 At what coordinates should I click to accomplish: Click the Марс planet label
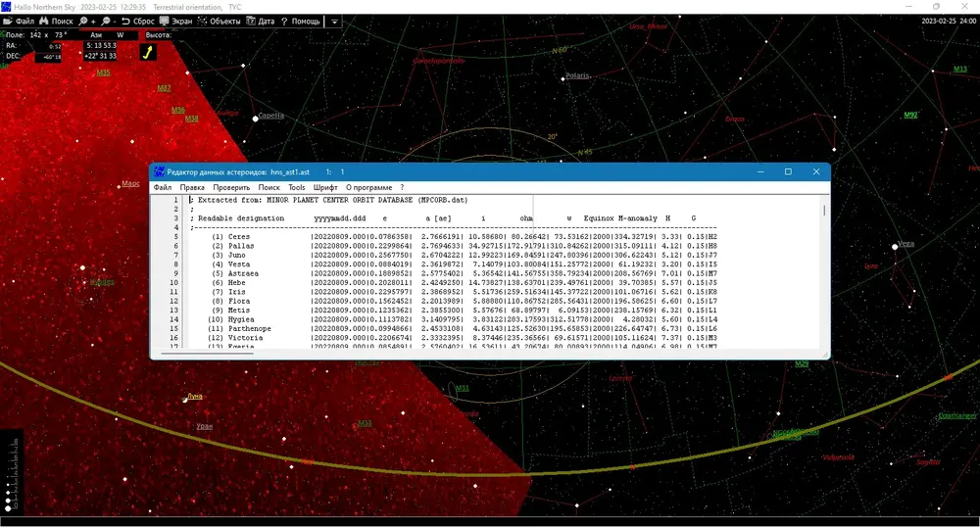130,183
